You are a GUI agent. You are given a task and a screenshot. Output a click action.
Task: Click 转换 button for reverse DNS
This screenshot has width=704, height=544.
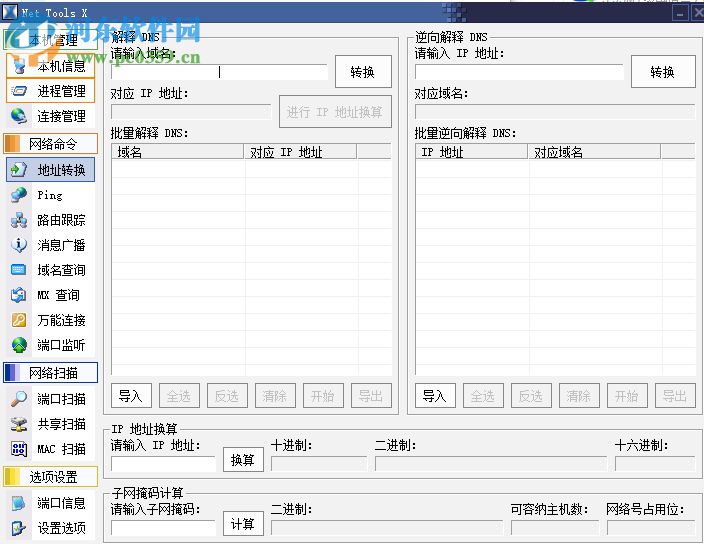(663, 72)
